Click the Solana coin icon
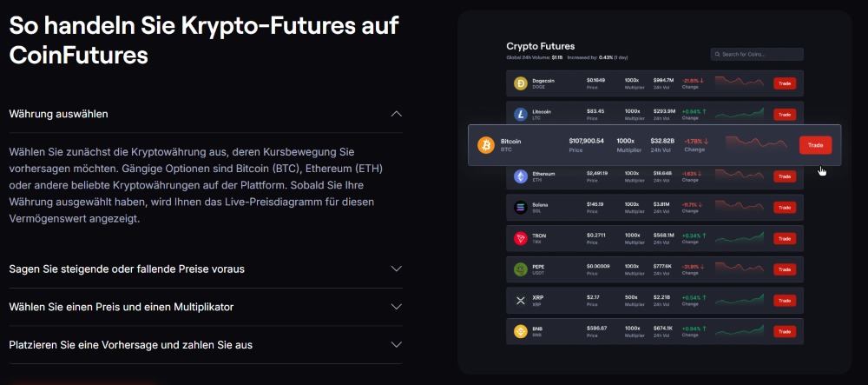This screenshot has height=385, width=868. tap(521, 207)
